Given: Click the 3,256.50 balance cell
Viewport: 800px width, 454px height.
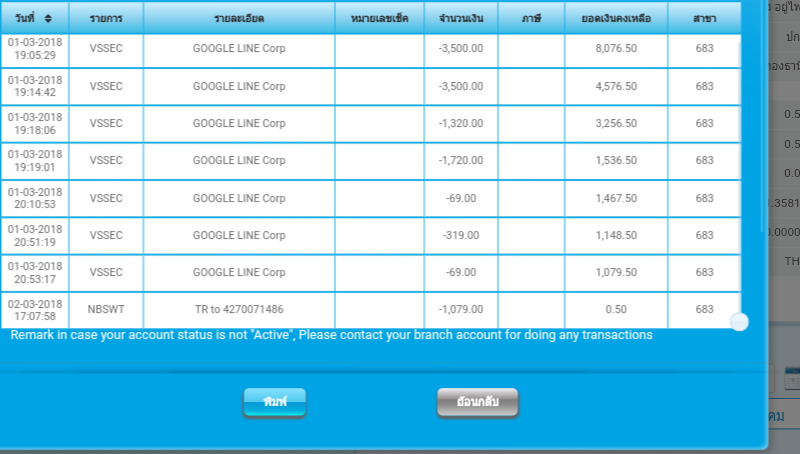Looking at the screenshot, I should coord(616,123).
